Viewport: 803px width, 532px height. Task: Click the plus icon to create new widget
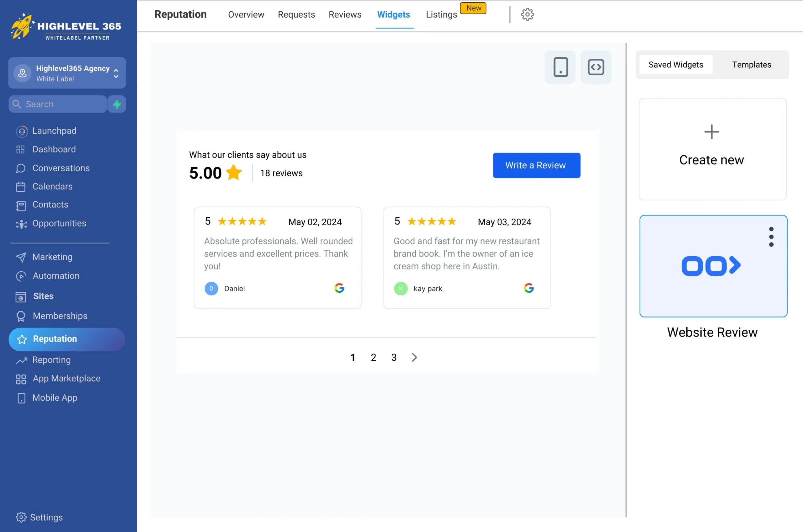(711, 132)
